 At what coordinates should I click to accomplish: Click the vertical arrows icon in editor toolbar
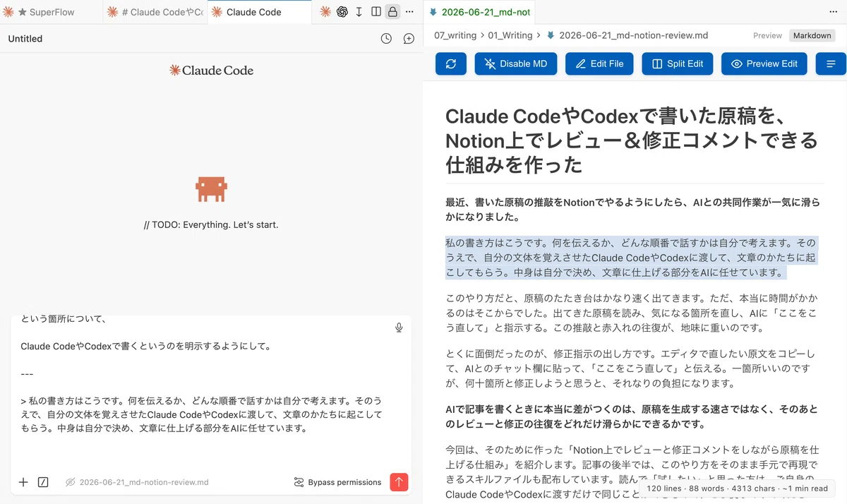(x=359, y=12)
